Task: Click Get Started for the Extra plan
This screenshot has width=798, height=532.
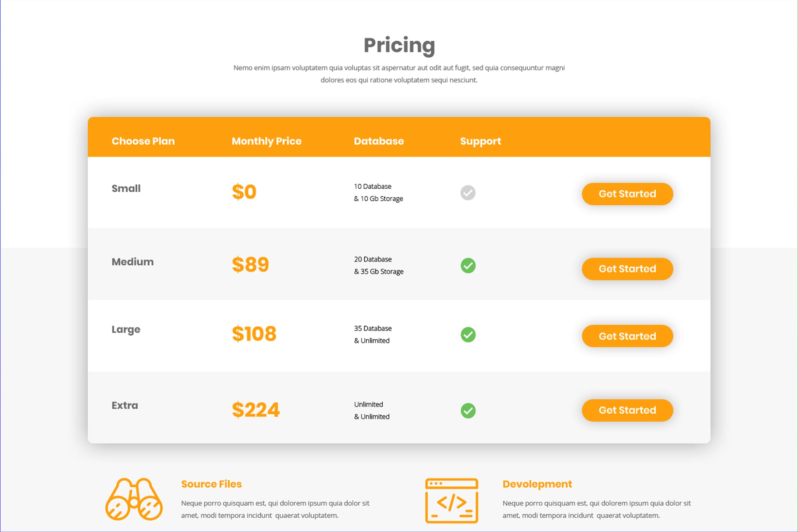Action: point(627,410)
